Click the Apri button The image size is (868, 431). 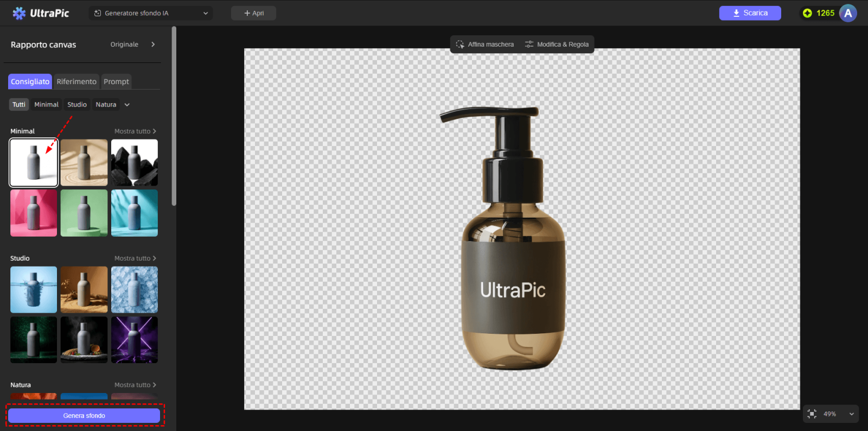point(253,13)
